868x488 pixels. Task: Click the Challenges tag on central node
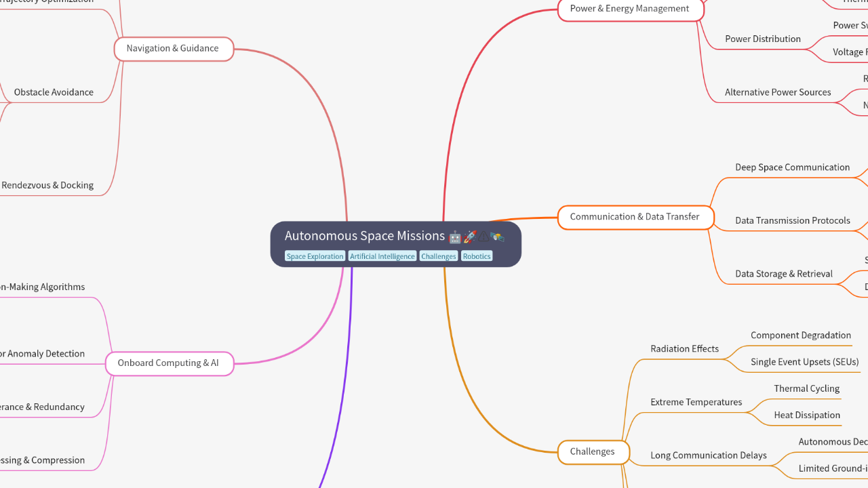click(439, 256)
